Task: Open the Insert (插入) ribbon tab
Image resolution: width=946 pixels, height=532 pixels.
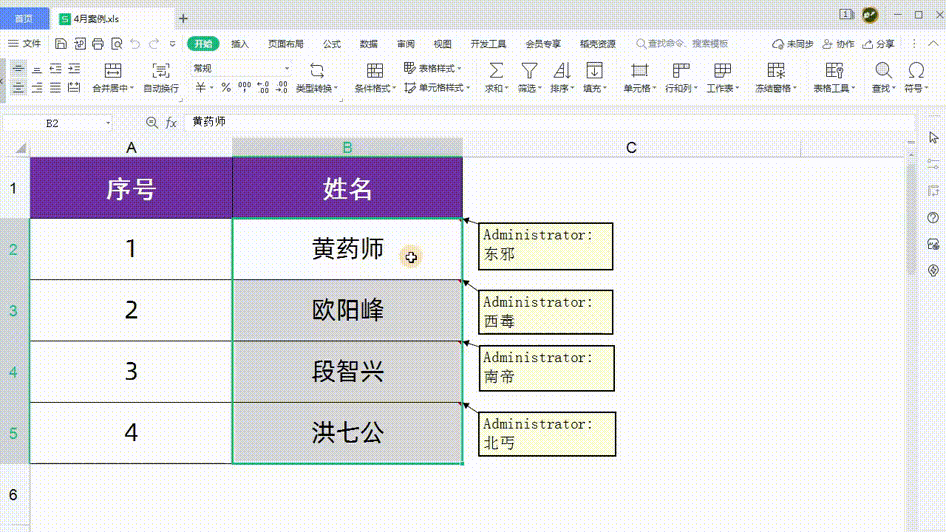Action: [x=240, y=44]
